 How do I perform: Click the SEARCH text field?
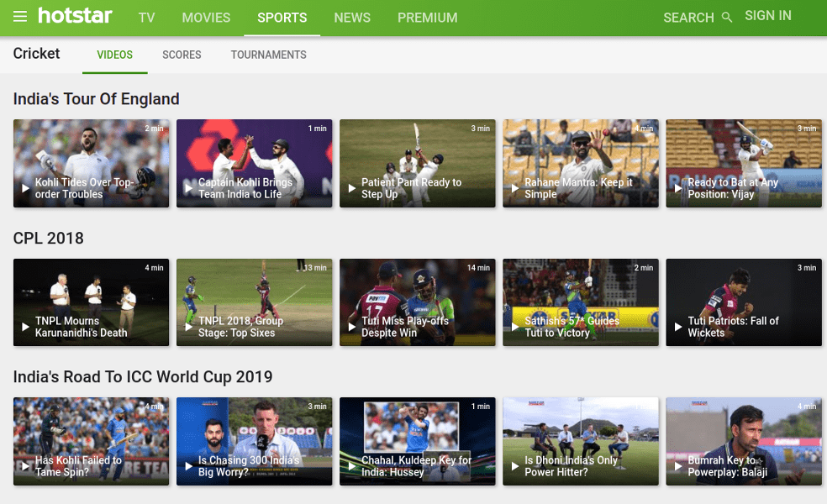coord(688,18)
